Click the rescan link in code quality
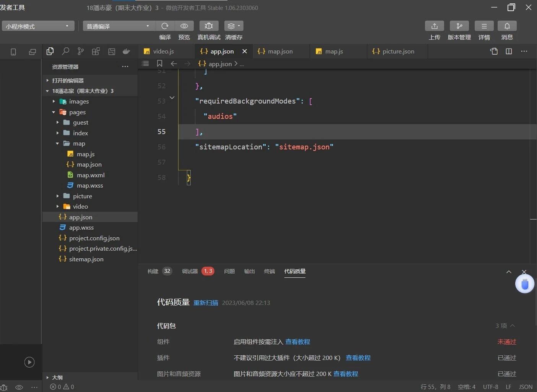This screenshot has height=392, width=537. click(206, 303)
